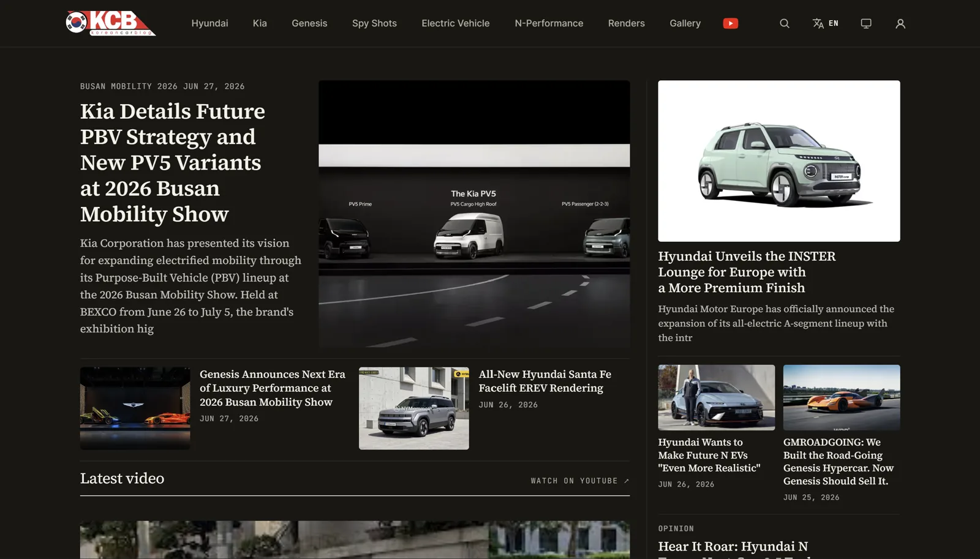Go to Gallery section
This screenshot has height=559, width=980.
[x=685, y=23]
